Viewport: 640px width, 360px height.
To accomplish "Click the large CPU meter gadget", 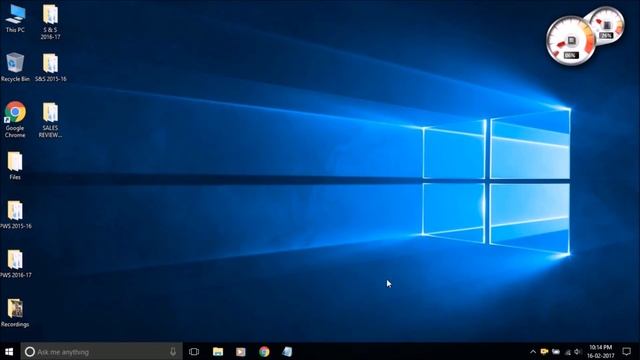I will coord(570,41).
